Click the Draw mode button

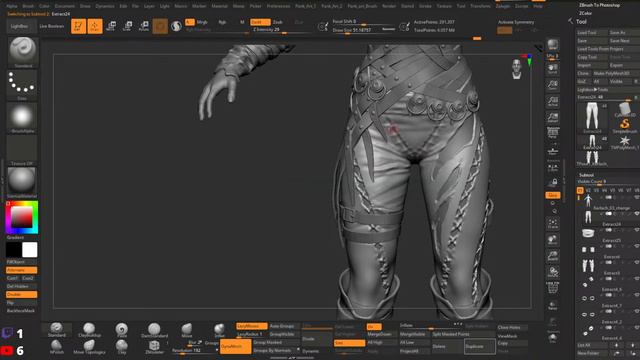tap(95, 26)
